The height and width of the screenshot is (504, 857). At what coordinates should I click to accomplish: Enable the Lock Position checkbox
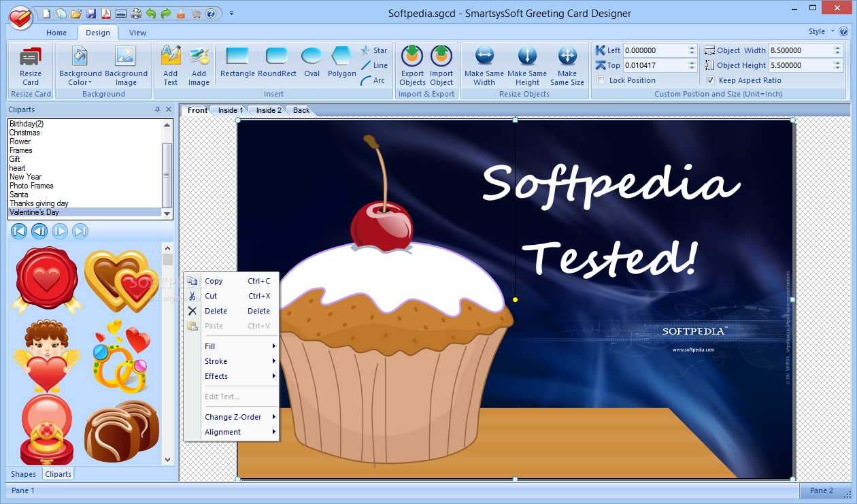point(601,80)
